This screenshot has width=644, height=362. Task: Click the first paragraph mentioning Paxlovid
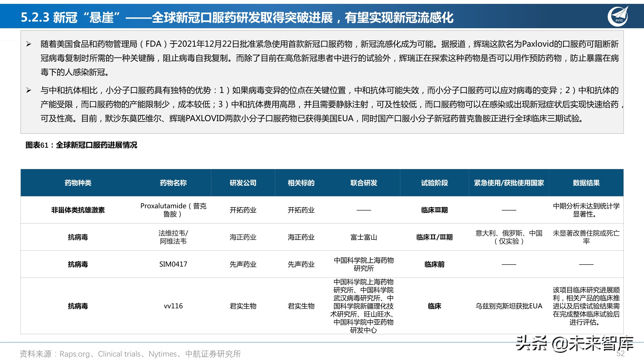point(329,58)
